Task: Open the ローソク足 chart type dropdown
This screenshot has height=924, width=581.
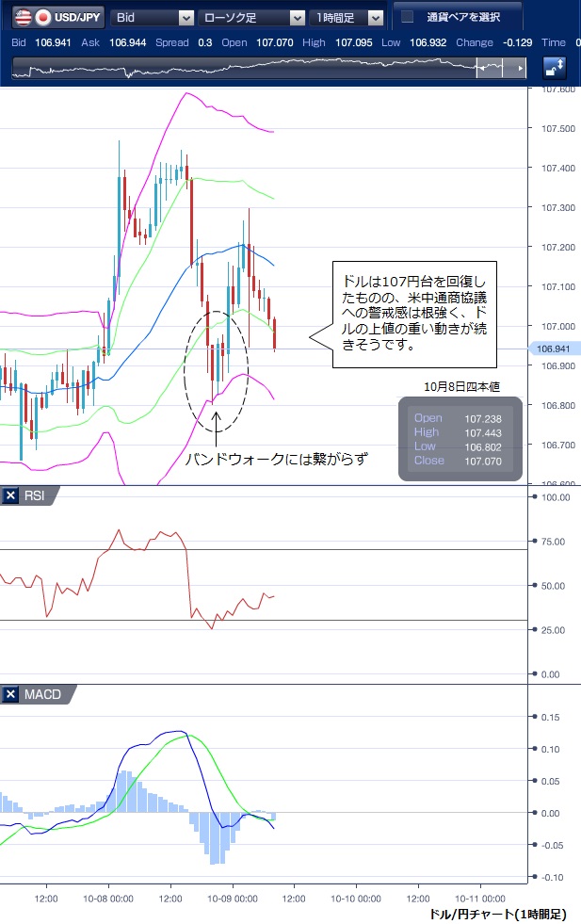Action: click(253, 17)
